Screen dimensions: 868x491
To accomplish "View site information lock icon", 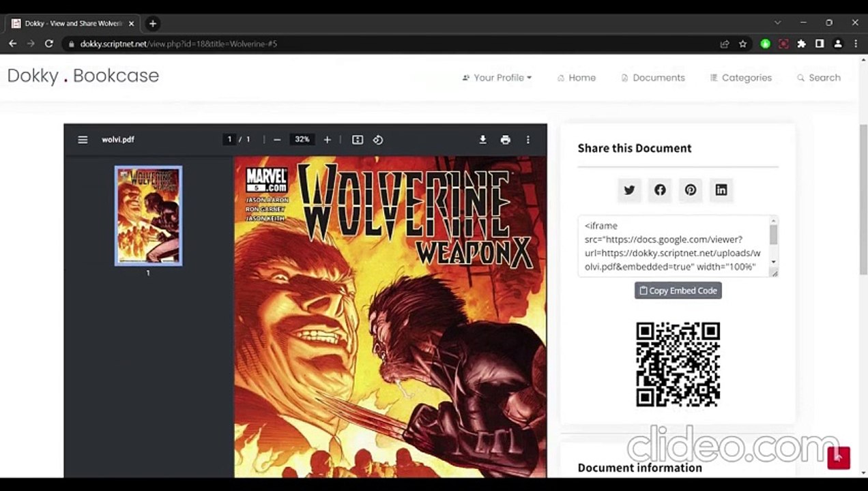I will (71, 44).
